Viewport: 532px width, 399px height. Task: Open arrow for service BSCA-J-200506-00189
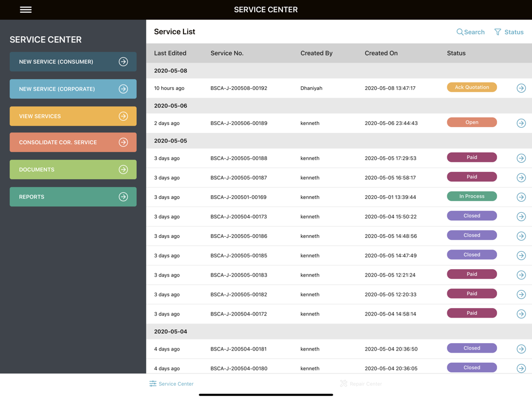(x=521, y=123)
